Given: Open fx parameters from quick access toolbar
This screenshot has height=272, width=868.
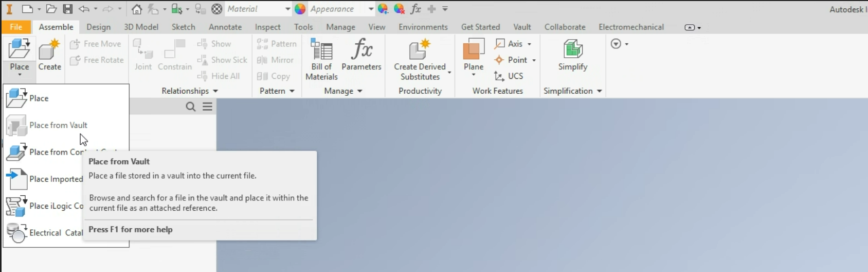Looking at the screenshot, I should [415, 9].
